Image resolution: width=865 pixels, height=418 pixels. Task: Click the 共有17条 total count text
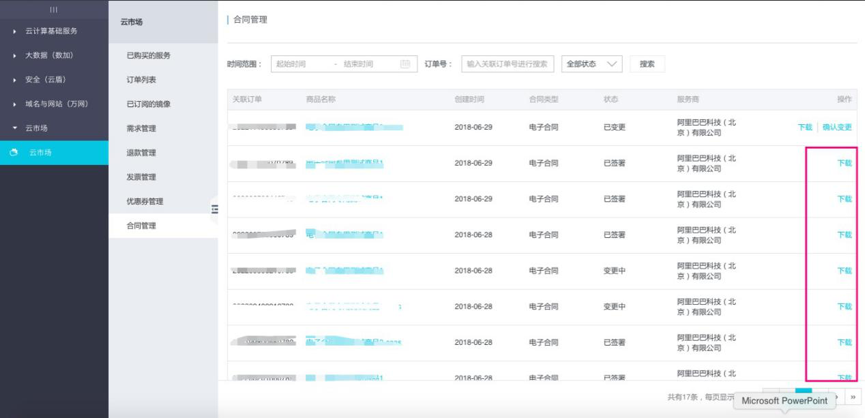click(682, 396)
